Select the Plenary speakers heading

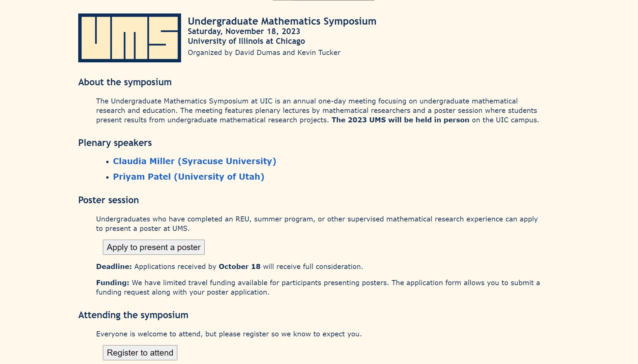pyautogui.click(x=115, y=143)
